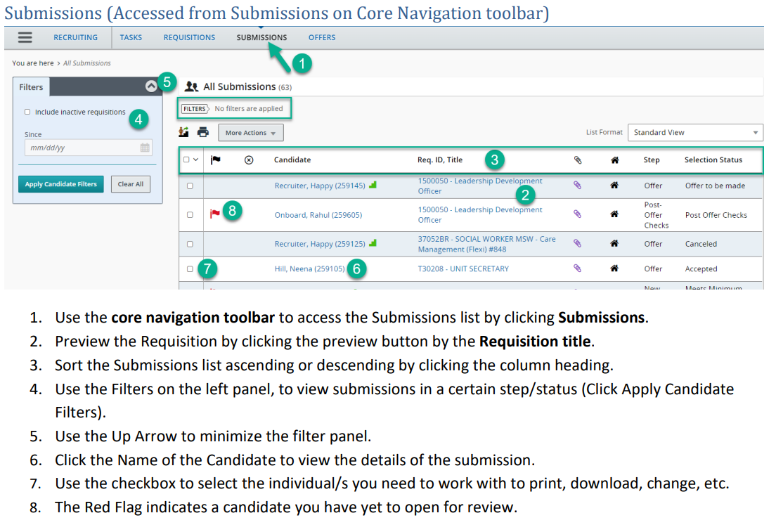This screenshot has height=532, width=776.
Task: Click house icon in Hill, Neena row
Action: [x=614, y=268]
